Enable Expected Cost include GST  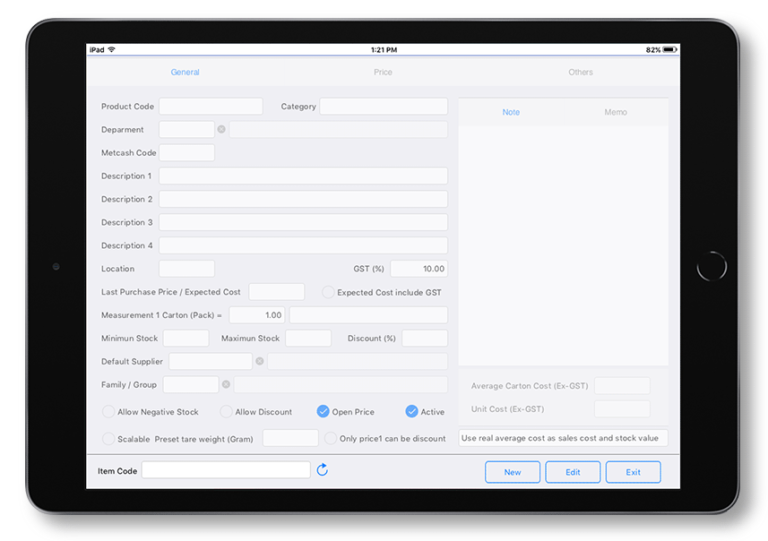pos(328,292)
